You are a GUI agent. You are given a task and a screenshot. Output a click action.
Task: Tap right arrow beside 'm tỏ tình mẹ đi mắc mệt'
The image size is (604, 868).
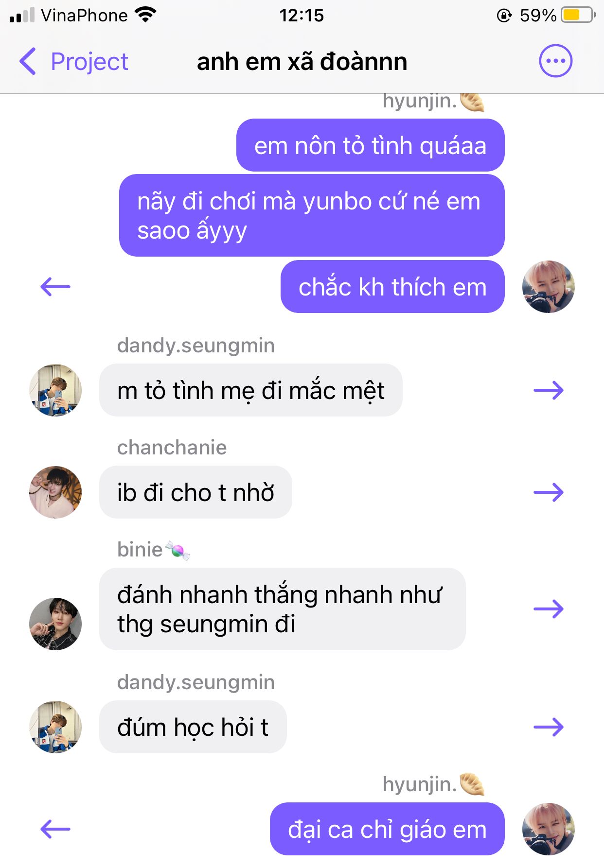point(549,390)
